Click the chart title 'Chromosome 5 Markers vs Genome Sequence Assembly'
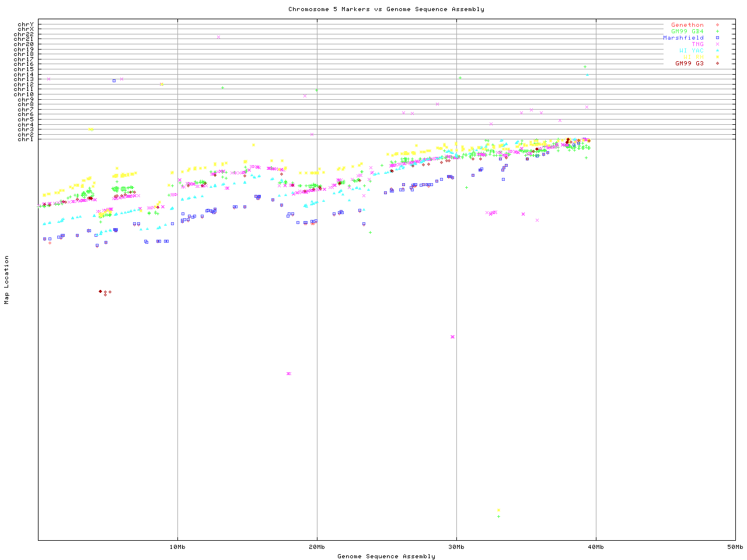The height and width of the screenshot is (560, 747). click(386, 9)
